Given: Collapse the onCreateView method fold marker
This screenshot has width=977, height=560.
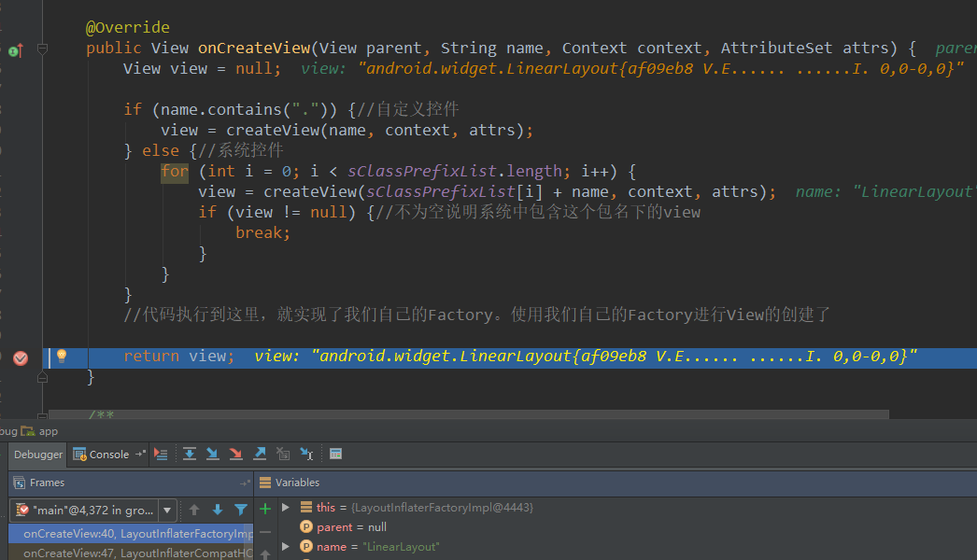Looking at the screenshot, I should [x=42, y=49].
